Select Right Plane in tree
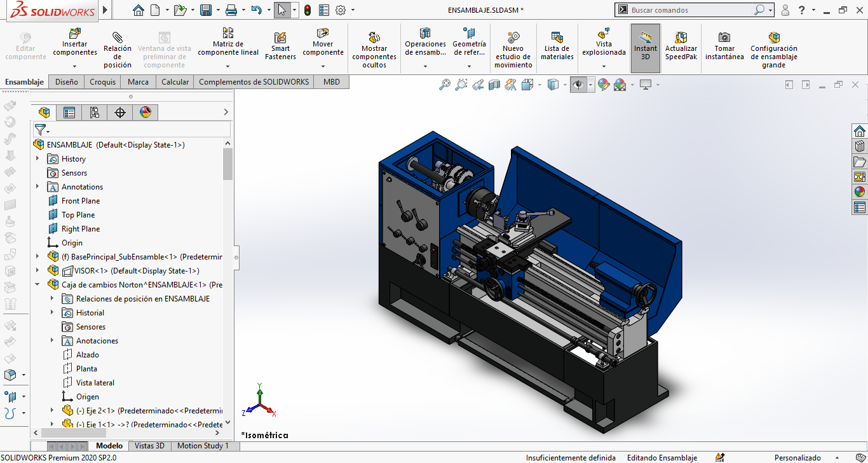The image size is (868, 463). tap(81, 228)
